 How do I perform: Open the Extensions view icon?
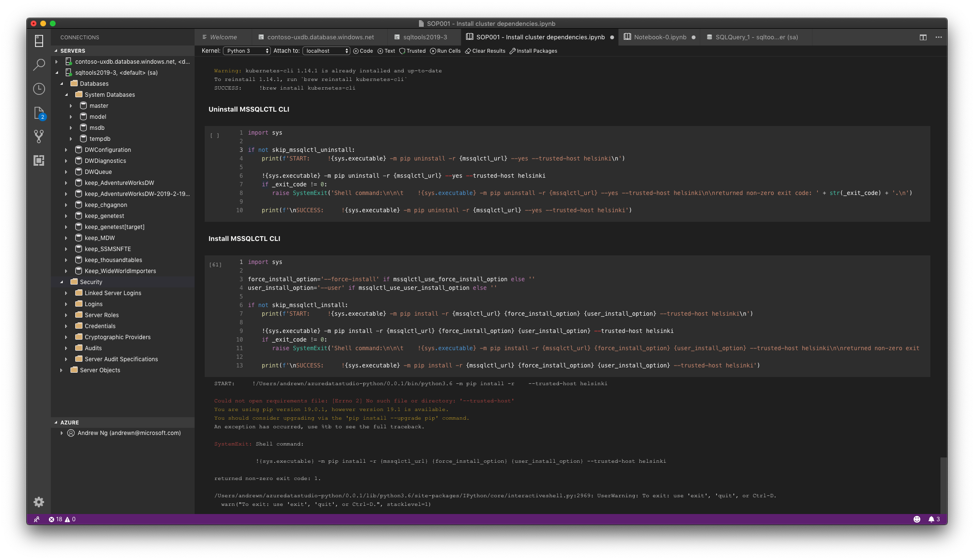pyautogui.click(x=39, y=160)
